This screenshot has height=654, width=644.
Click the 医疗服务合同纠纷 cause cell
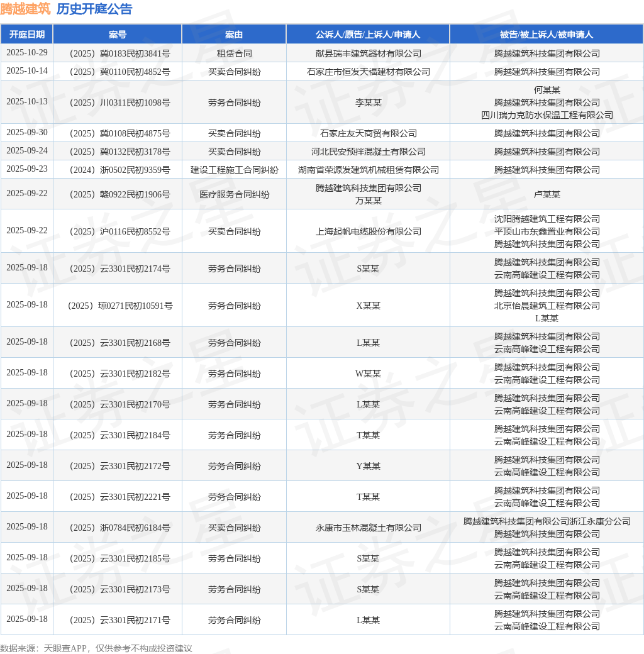[234, 195]
